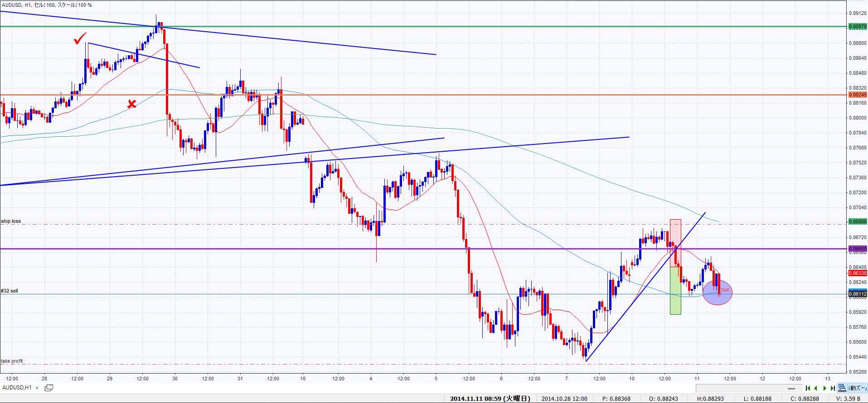Toggle the auto zoom button
The image size is (868, 403).
pyautogui.click(x=858, y=388)
